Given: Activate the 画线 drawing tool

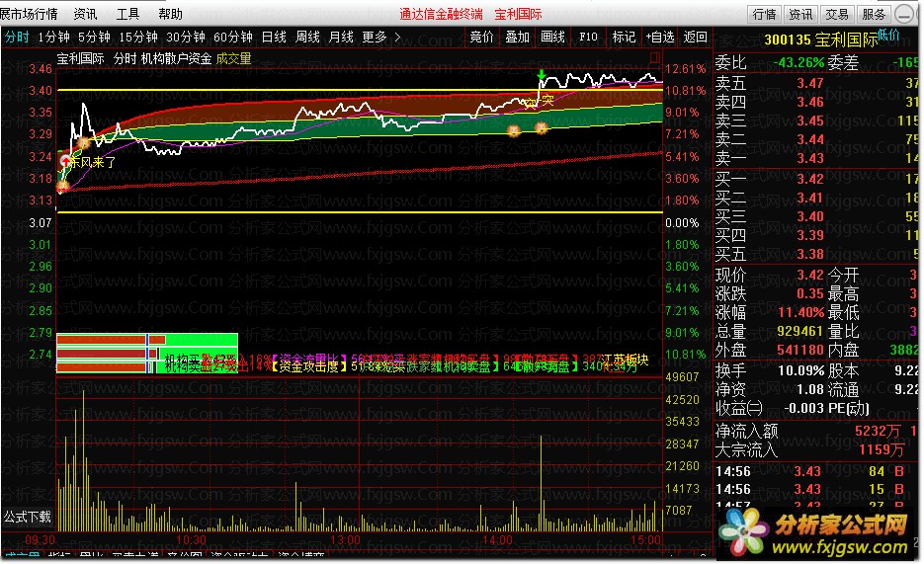Looking at the screenshot, I should pos(552,38).
